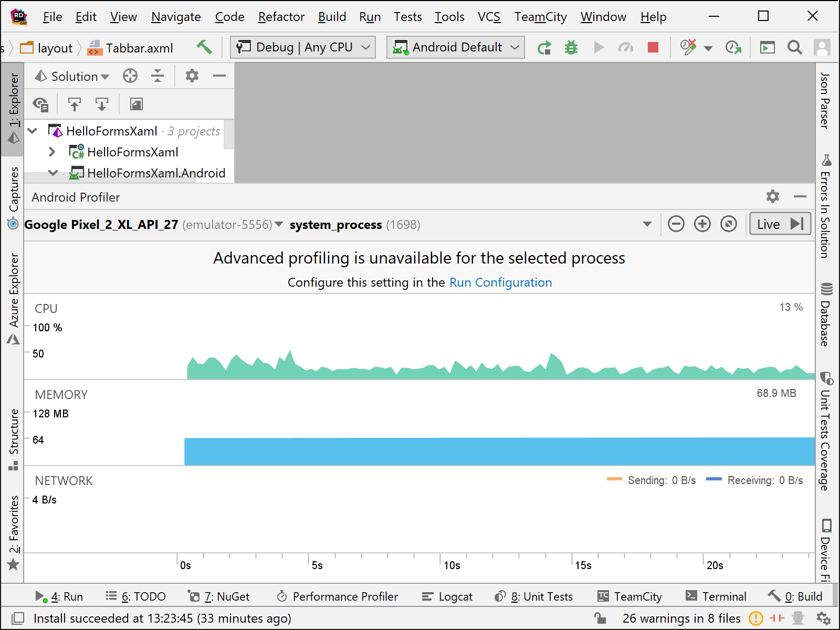Expand the HelloFormsXaml project node
Screen dimensions: 840x630
click(x=51, y=152)
